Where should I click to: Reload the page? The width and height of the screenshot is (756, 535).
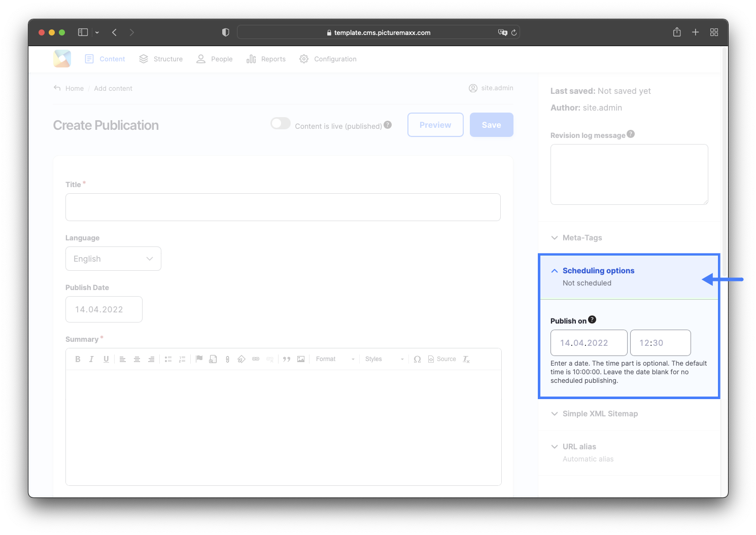(x=514, y=32)
